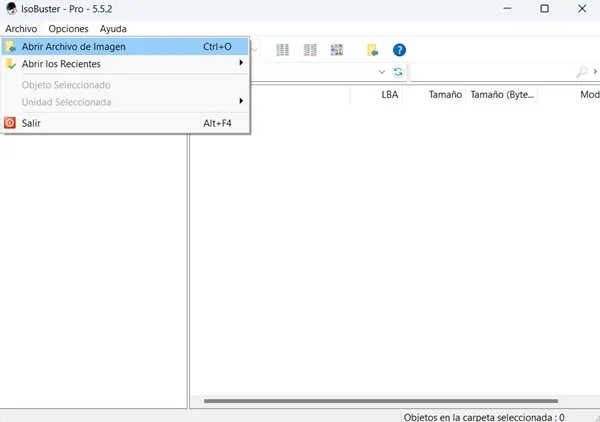Expand the drive selection dropdown arrow
This screenshot has width=600, height=422.
(x=382, y=72)
